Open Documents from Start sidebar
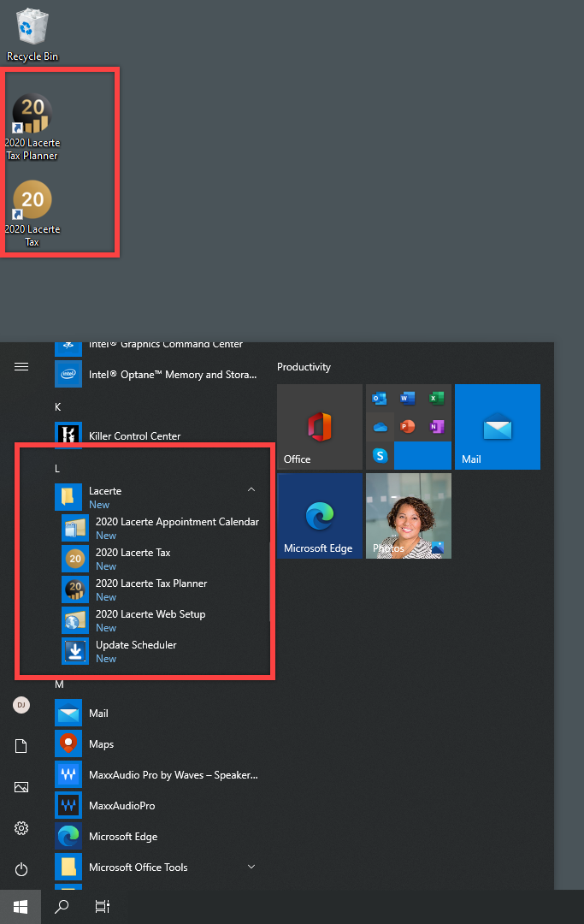Image resolution: width=584 pixels, height=924 pixels. click(21, 746)
